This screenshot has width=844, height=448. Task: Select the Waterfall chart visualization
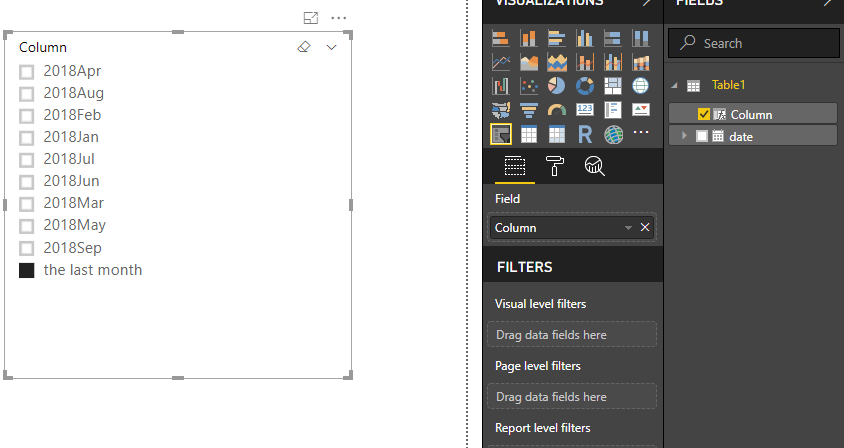[x=501, y=86]
